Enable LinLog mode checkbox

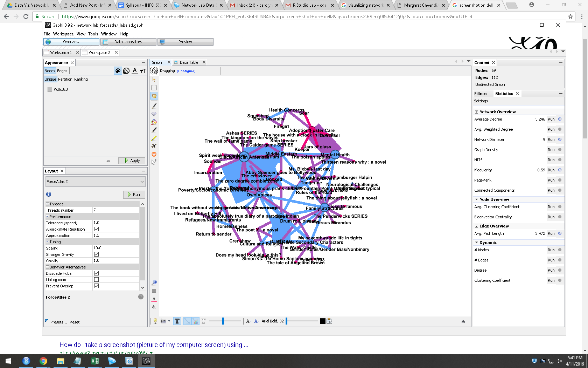coord(97,280)
